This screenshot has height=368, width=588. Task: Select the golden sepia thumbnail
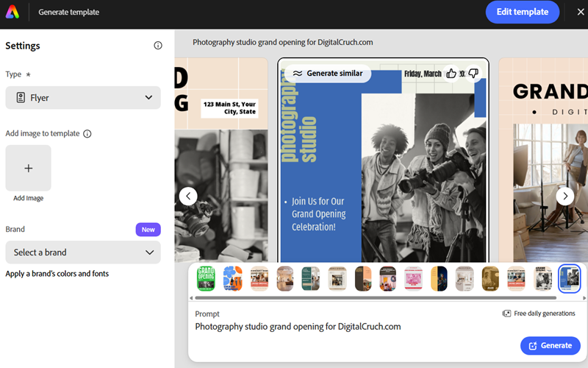(x=490, y=278)
